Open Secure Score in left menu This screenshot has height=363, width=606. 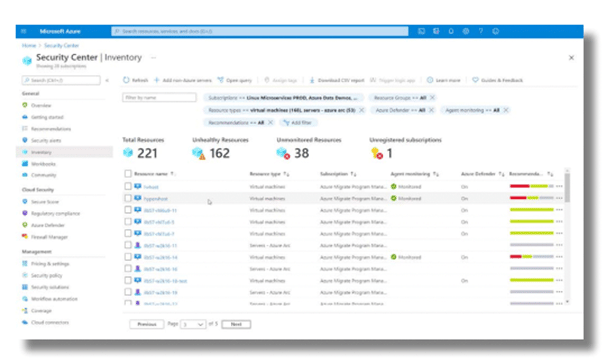click(x=45, y=202)
